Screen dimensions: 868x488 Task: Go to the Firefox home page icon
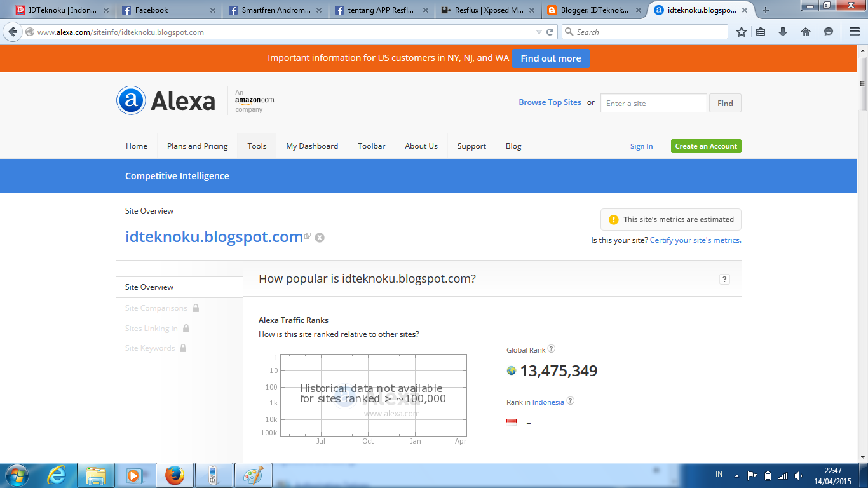pyautogui.click(x=806, y=32)
